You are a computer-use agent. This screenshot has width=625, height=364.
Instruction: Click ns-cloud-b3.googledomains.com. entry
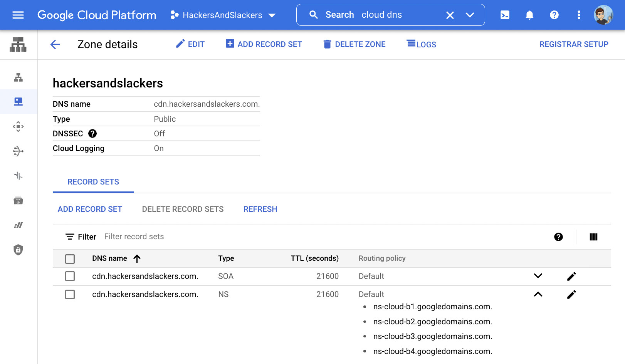tap(433, 336)
